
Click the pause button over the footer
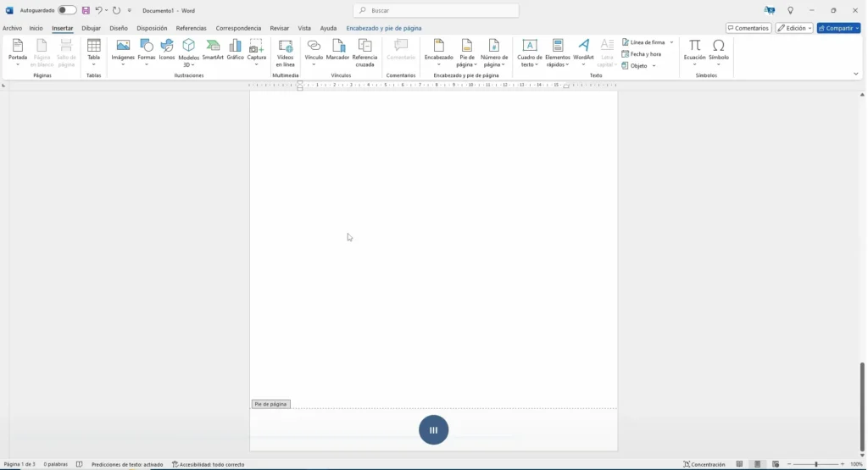[433, 429]
